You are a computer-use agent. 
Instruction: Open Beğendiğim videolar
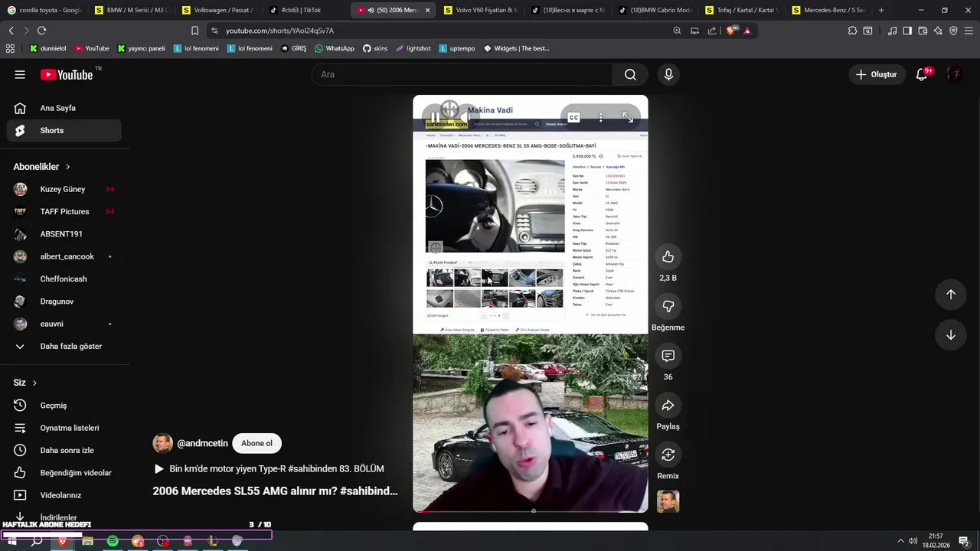(x=64, y=473)
